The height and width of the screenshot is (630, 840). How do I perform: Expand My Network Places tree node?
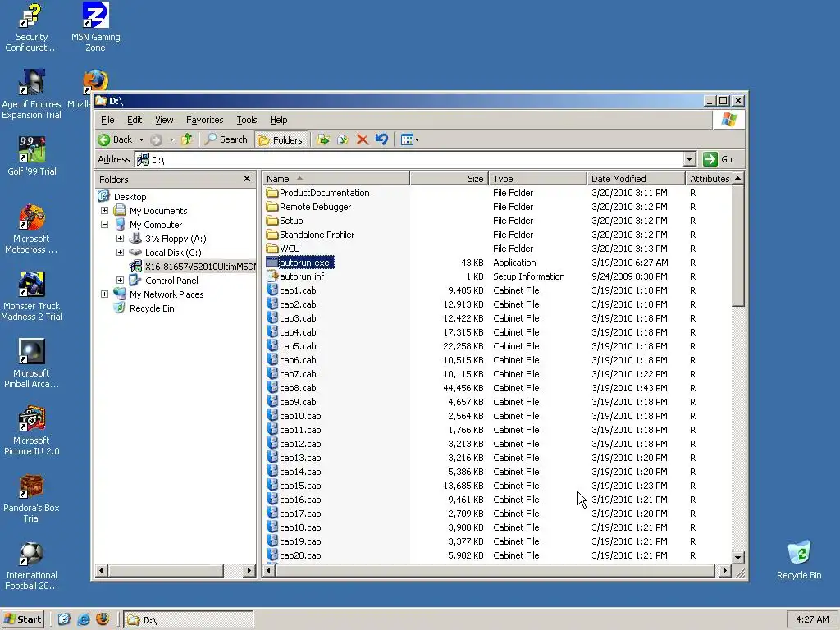[104, 294]
